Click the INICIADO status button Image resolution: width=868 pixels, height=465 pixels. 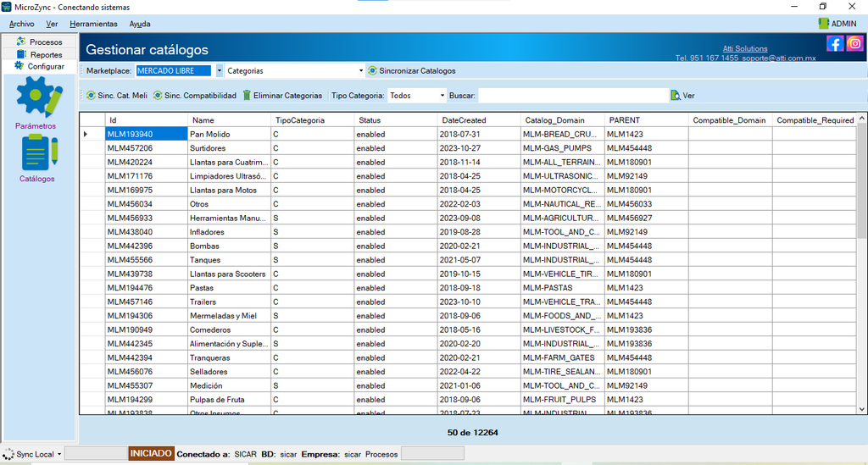pyautogui.click(x=151, y=453)
